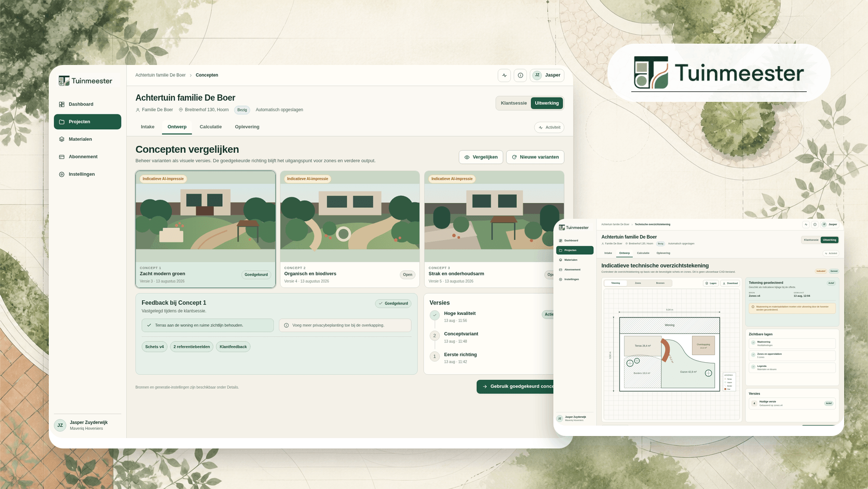Open Materialen in the overzichtstekening window sidebar
The height and width of the screenshot is (489, 868).
[575, 260]
